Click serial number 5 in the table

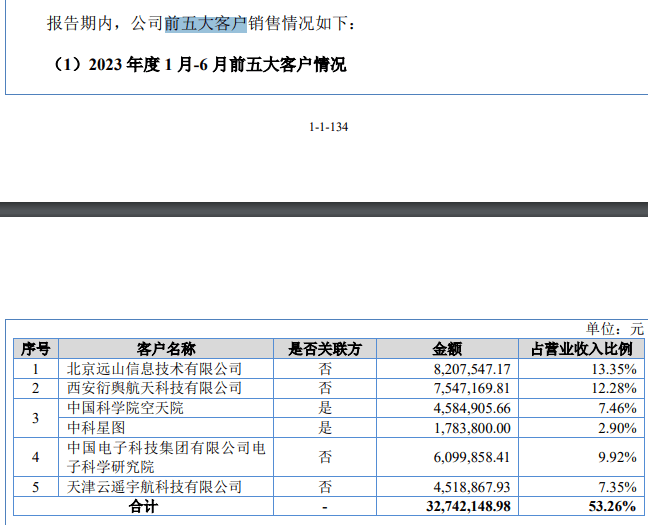pos(36,487)
